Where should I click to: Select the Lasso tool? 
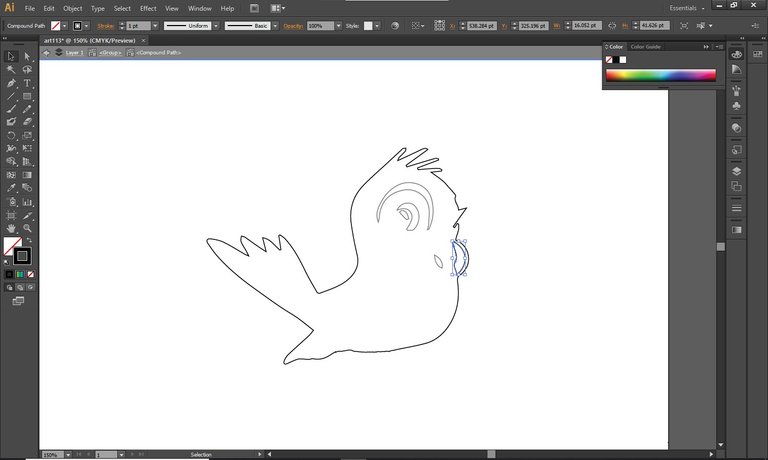(27, 70)
